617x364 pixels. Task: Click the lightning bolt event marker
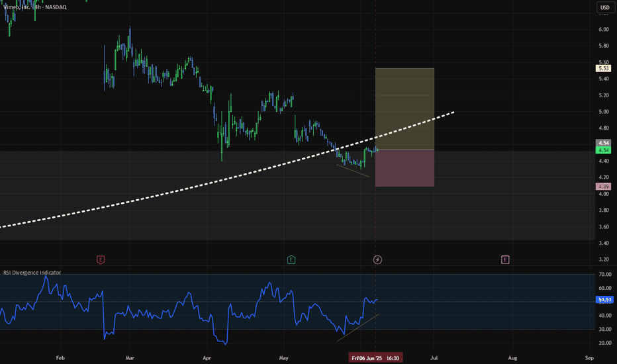(377, 259)
